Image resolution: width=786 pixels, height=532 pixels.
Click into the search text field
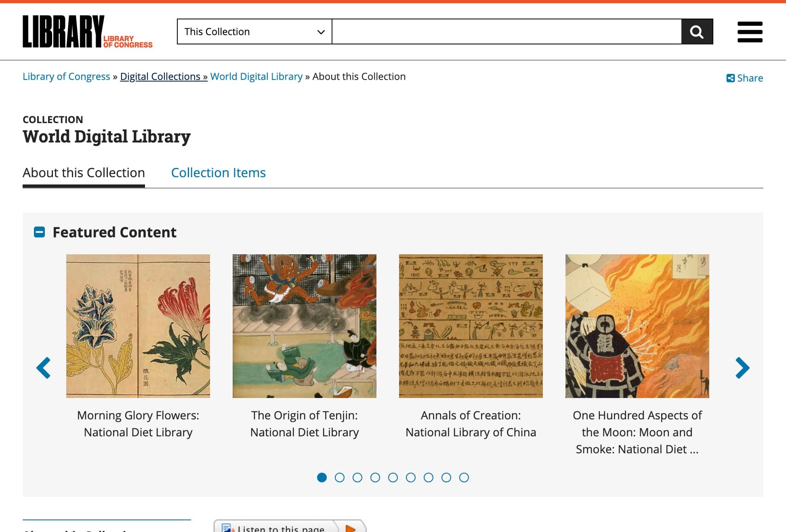506,31
